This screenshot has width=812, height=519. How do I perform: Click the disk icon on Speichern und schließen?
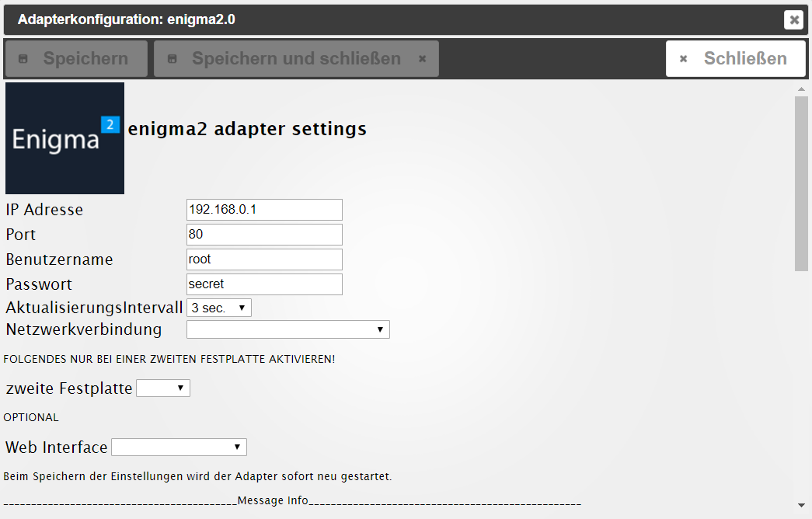tap(173, 58)
